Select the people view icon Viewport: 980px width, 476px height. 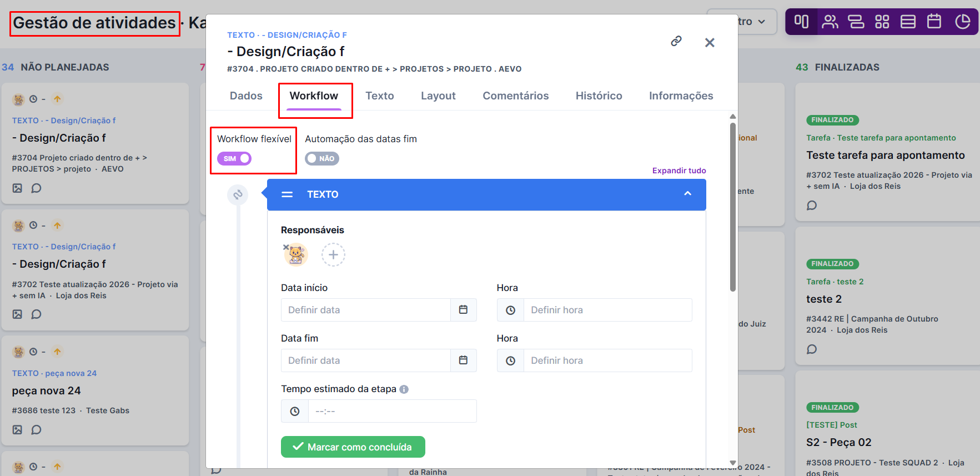(830, 22)
